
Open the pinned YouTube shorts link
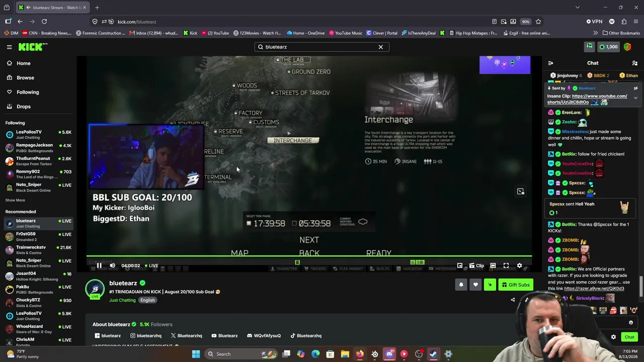click(x=587, y=99)
